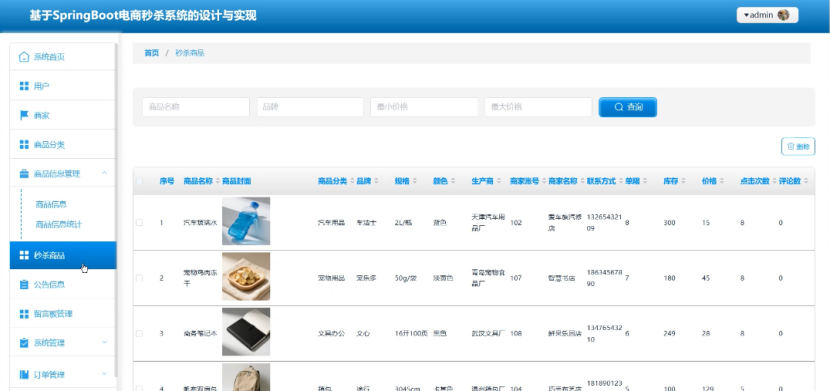Sort table by 商家名称 column arrows
This screenshot has height=391, width=830.
coord(582,181)
